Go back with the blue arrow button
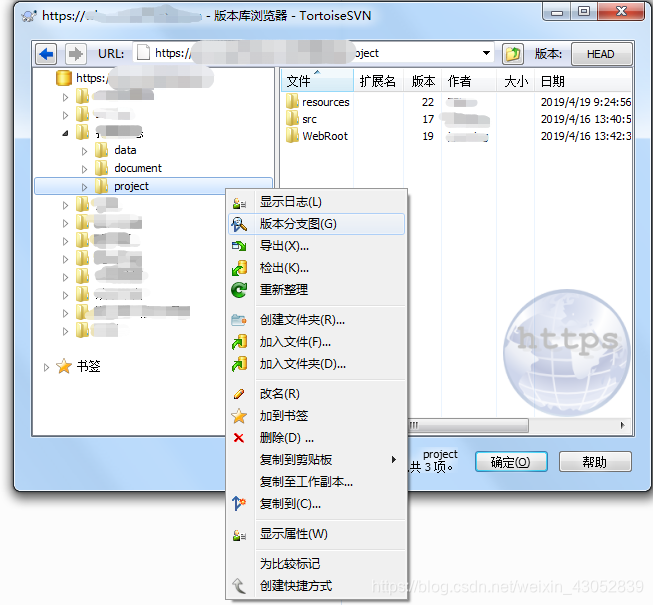Screen dimensions: 653x605 tap(46, 54)
